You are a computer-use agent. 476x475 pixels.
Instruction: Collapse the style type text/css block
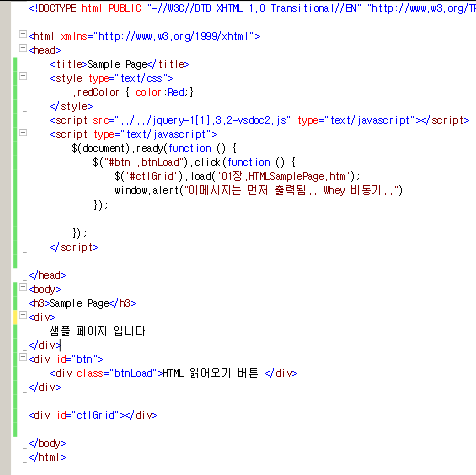pyautogui.click(x=23, y=76)
